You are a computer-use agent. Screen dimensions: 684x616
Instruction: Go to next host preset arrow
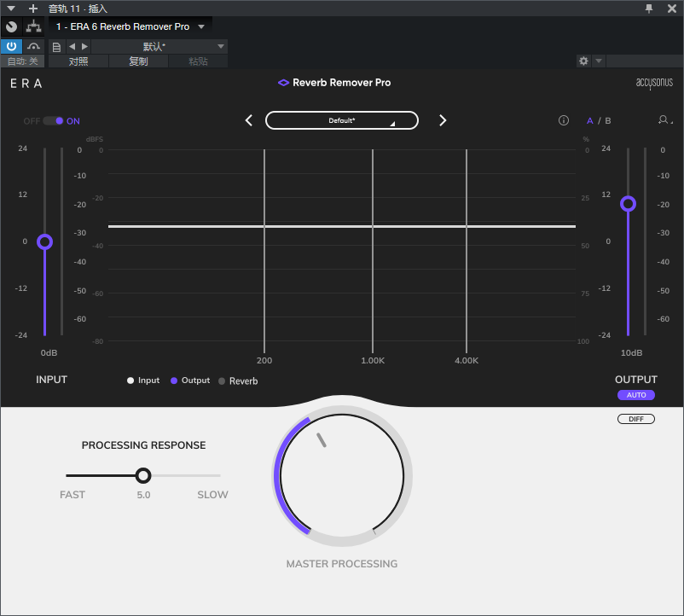point(84,46)
